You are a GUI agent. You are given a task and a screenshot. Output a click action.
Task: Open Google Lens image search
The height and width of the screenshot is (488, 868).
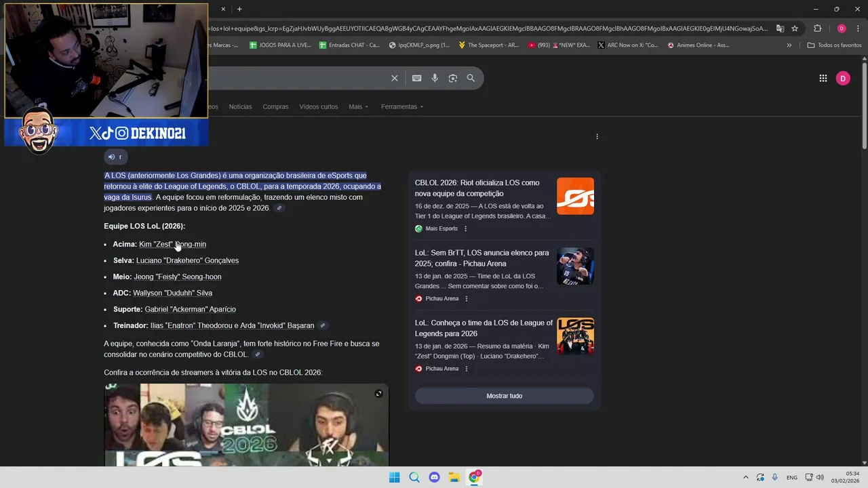[x=453, y=78]
